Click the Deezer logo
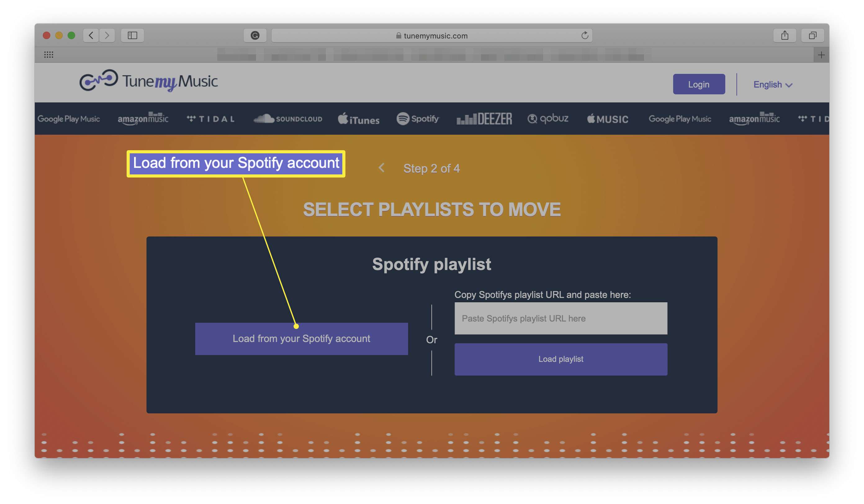This screenshot has height=504, width=864. tap(484, 119)
